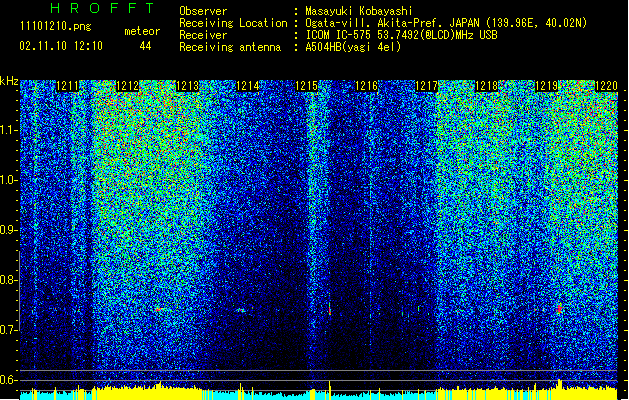The height and width of the screenshot is (400, 629).
Task: Click time marker 1219
Action: coord(547,86)
